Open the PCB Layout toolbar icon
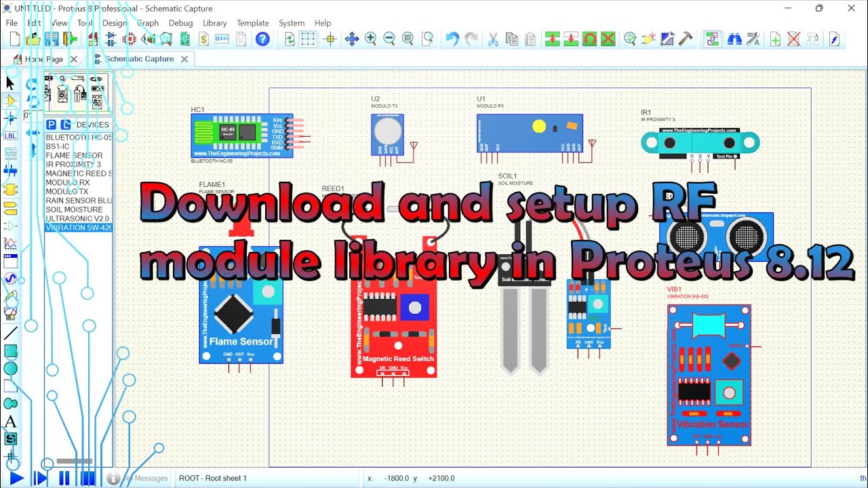 [129, 39]
